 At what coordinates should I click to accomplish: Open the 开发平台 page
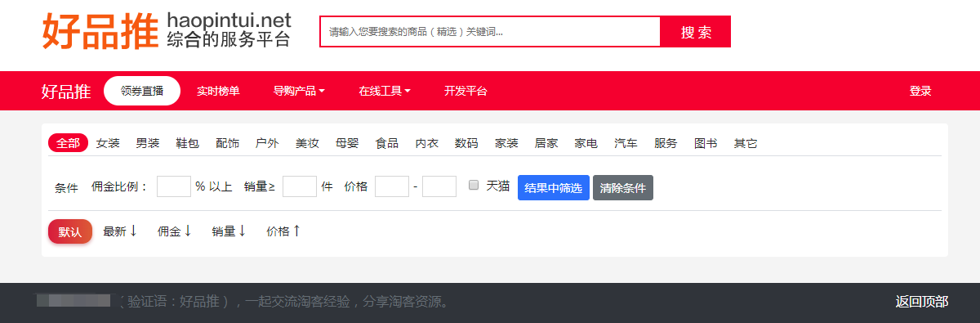pyautogui.click(x=465, y=91)
